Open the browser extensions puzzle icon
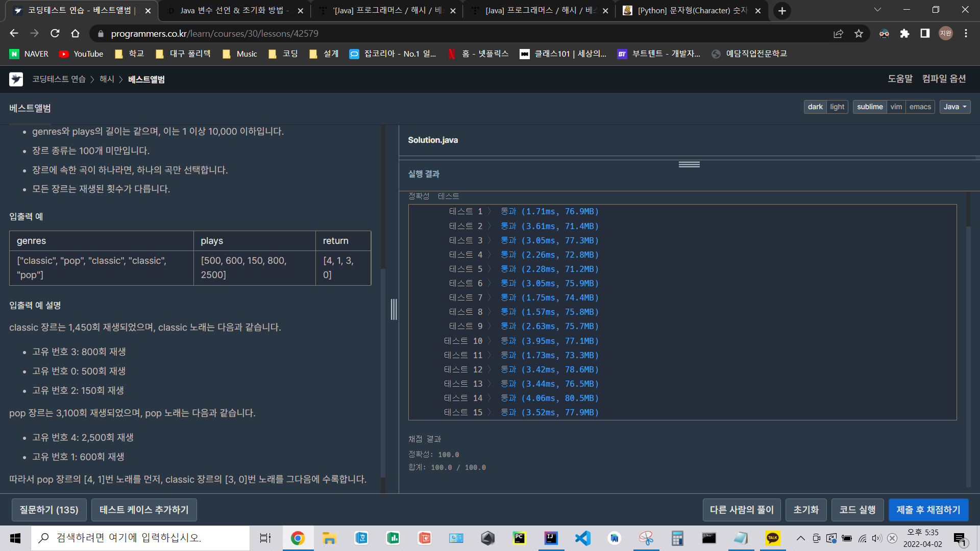Viewport: 980px width, 551px height. tap(905, 33)
